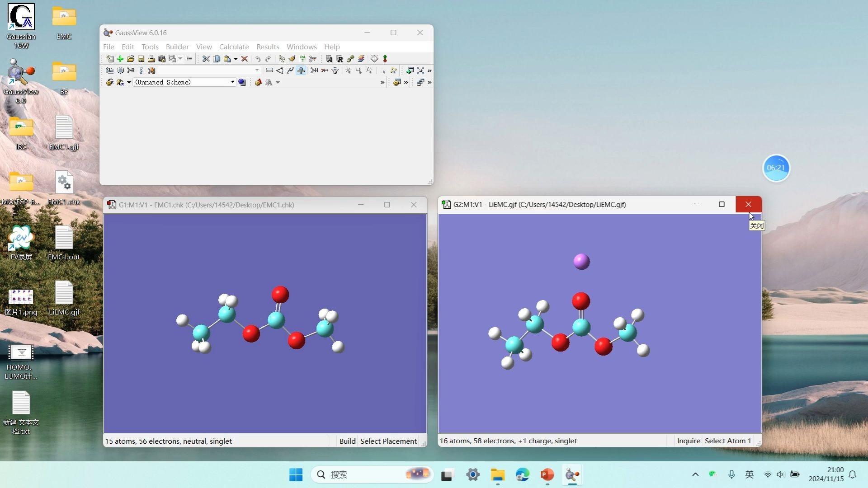This screenshot has height=488, width=868.
Task: Open the Unnamed Scheme dropdown
Action: 232,82
